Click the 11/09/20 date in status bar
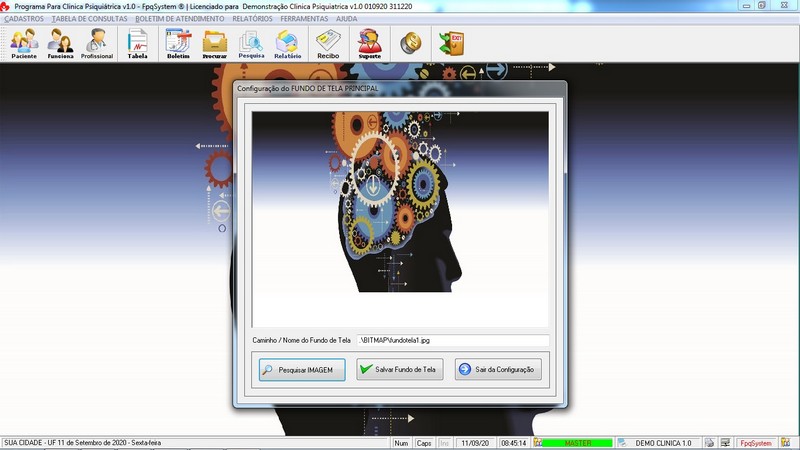This screenshot has width=800, height=450. [x=475, y=443]
